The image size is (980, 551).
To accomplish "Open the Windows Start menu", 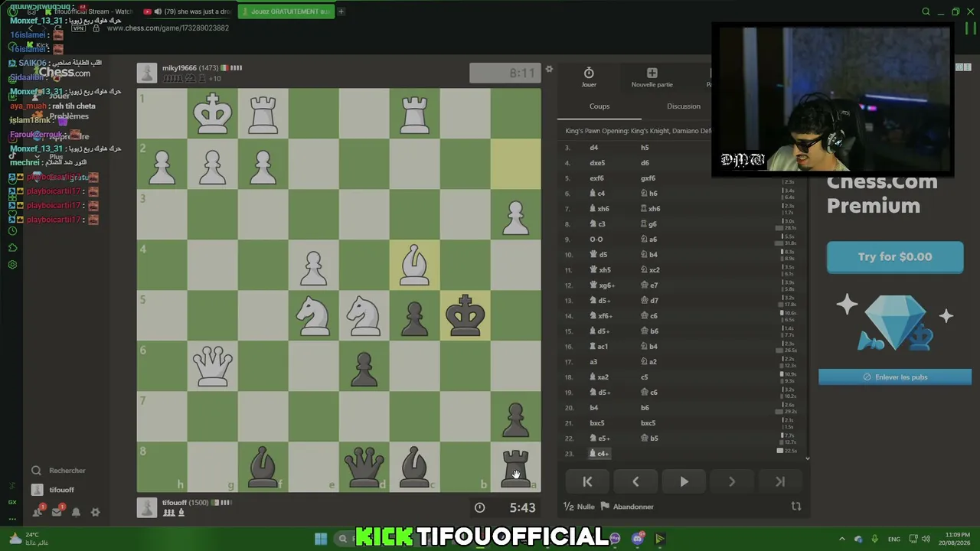I will click(321, 539).
